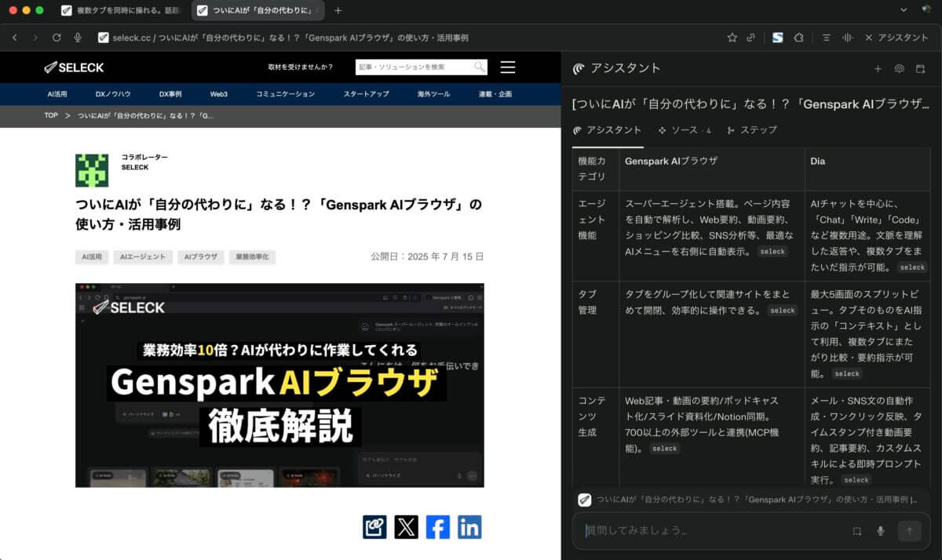Click the green pixel-art author avatar
The width and height of the screenshot is (942, 560).
(92, 170)
